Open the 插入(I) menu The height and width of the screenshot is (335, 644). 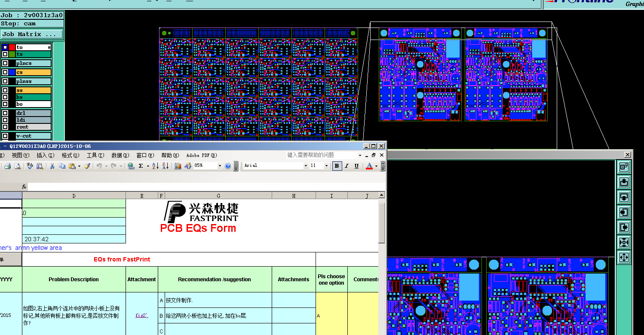(45, 155)
